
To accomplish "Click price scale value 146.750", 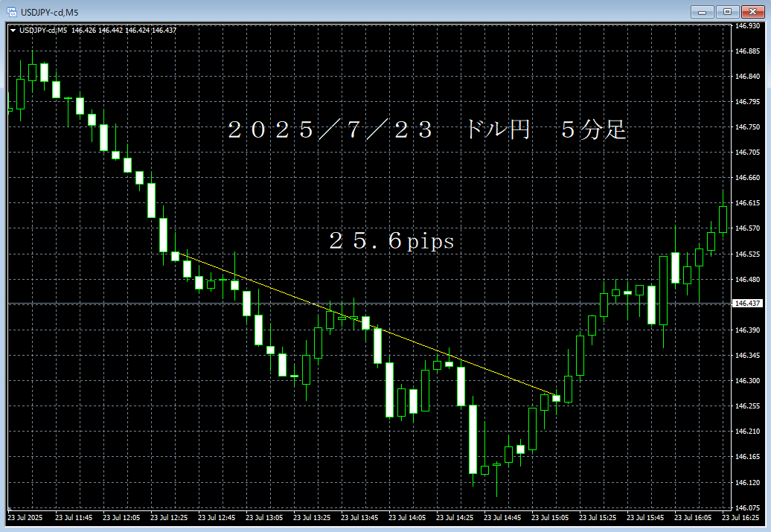I will coord(747,126).
